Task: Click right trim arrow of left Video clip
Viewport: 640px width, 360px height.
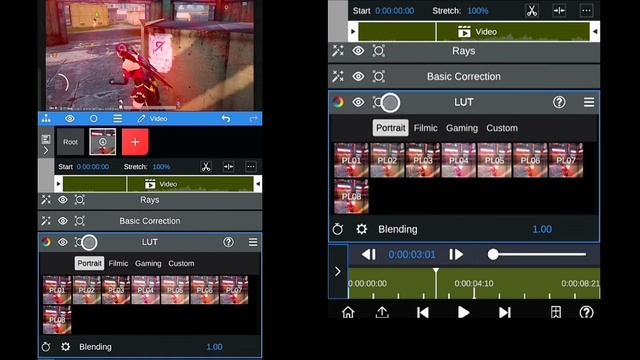Action: pyautogui.click(x=258, y=184)
